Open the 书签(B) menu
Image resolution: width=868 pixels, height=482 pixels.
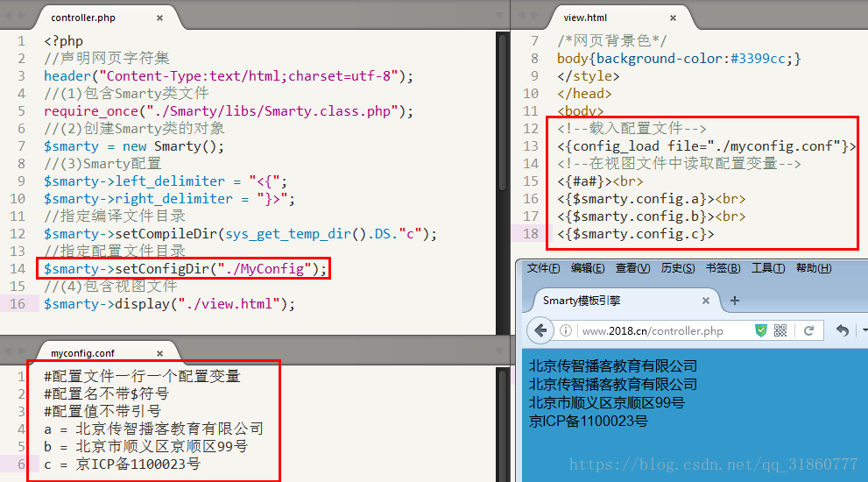point(723,268)
